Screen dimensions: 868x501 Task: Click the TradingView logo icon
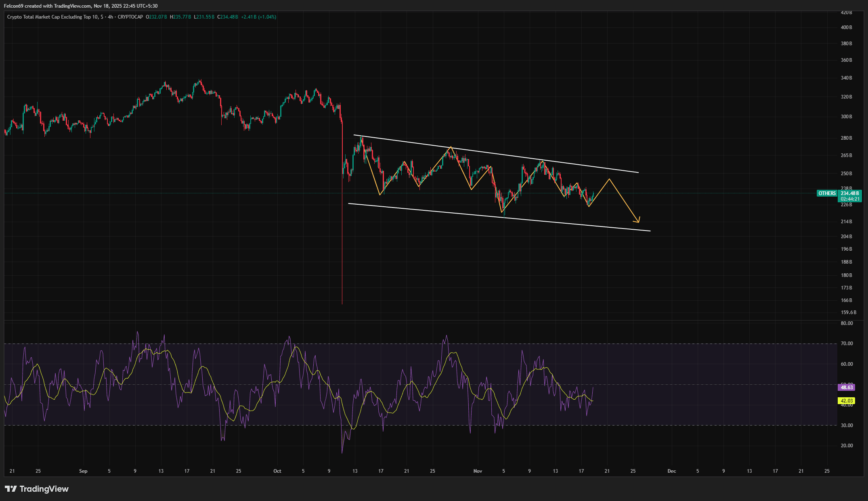point(10,489)
